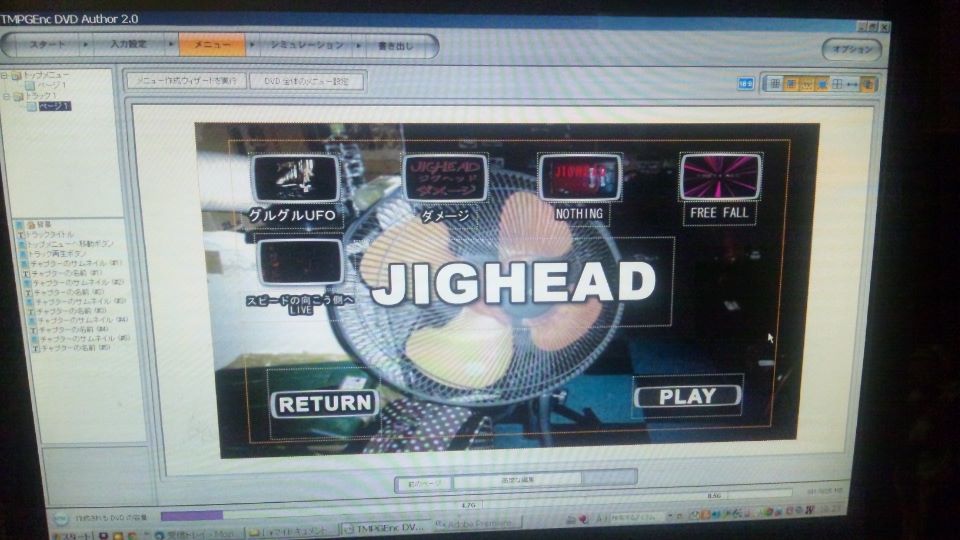Select the FREE FALL chapter name label
960x540 pixels.
(x=719, y=212)
